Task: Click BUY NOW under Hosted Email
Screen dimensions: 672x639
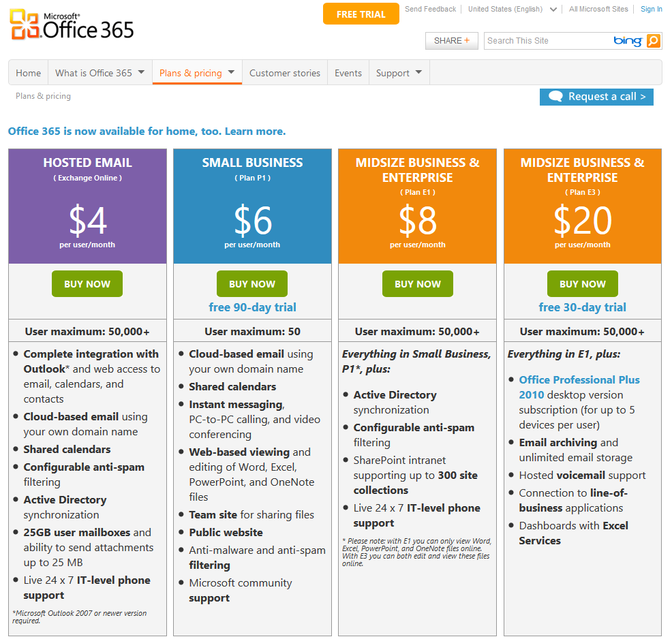Action: point(87,284)
